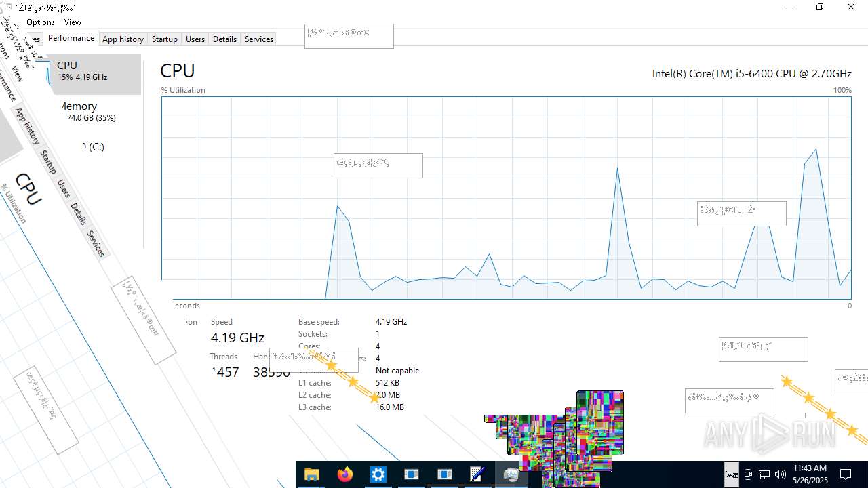Open the volume speaker tray icon
This screenshot has width=868, height=488.
pyautogui.click(x=781, y=474)
